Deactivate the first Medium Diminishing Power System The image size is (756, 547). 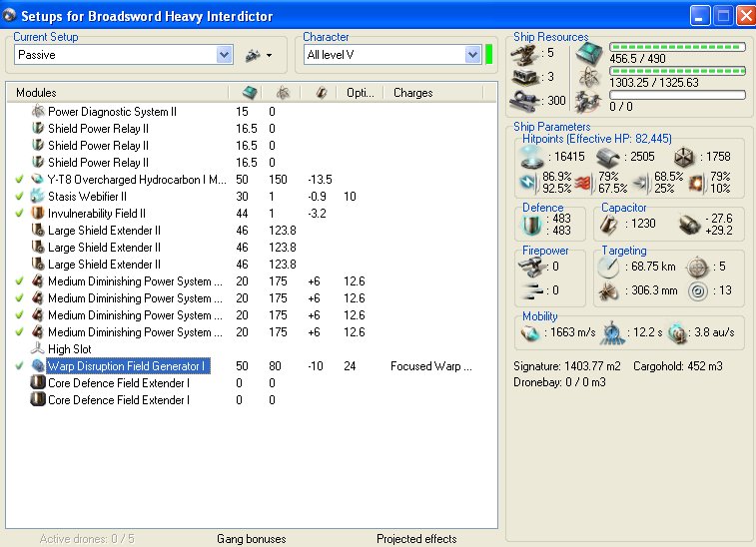(x=19, y=281)
